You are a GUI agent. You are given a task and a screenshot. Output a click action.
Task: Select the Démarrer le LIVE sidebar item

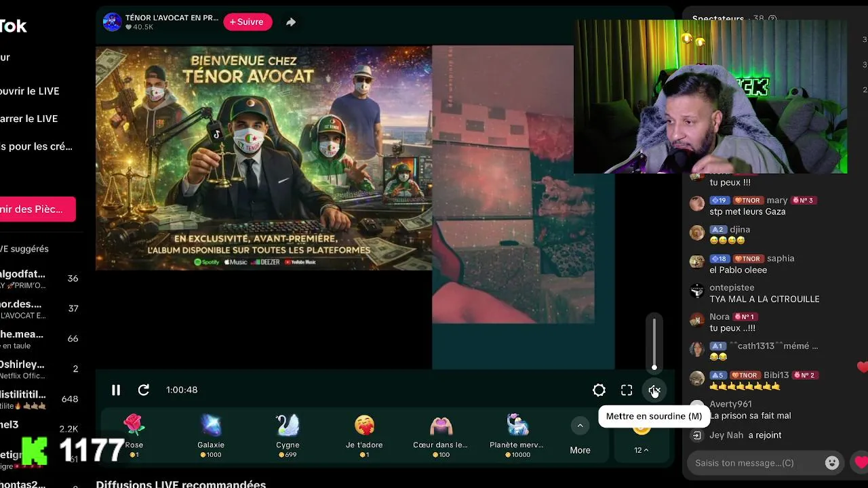click(x=29, y=119)
